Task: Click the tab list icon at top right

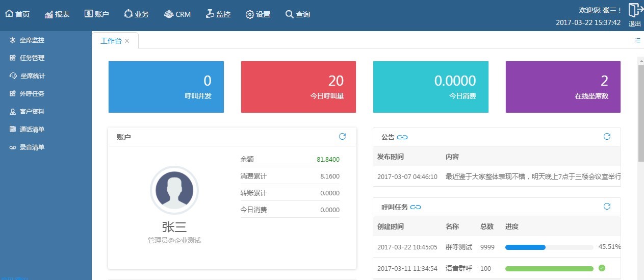Action: click(x=637, y=40)
